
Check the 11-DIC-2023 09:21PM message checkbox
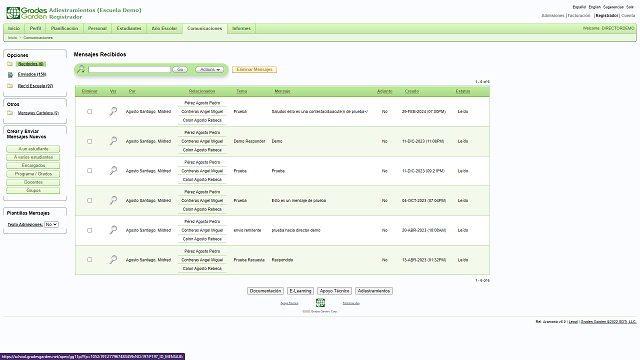tap(89, 171)
